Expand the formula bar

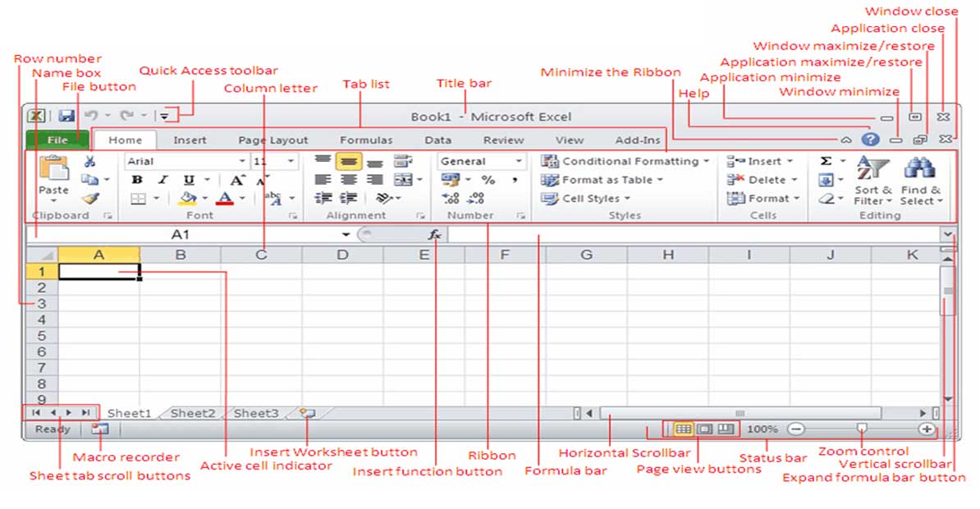947,235
